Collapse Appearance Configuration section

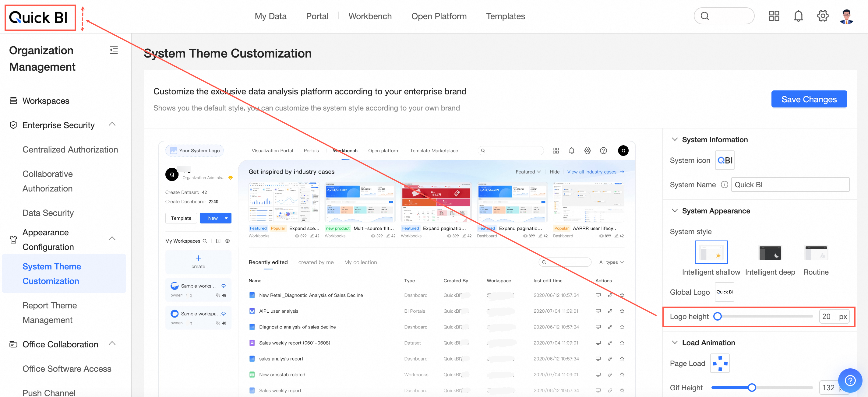(x=112, y=239)
